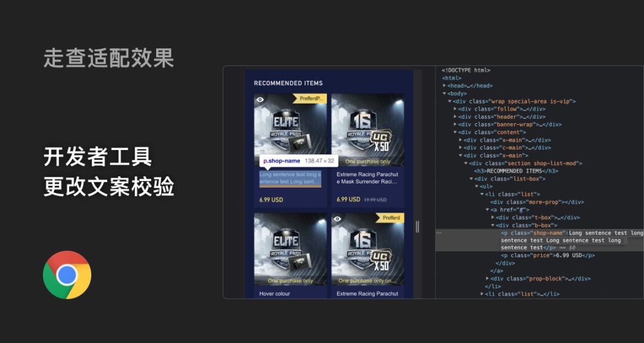The image size is (644, 343).
Task: Select the p class shop-name element line
Action: click(x=539, y=240)
